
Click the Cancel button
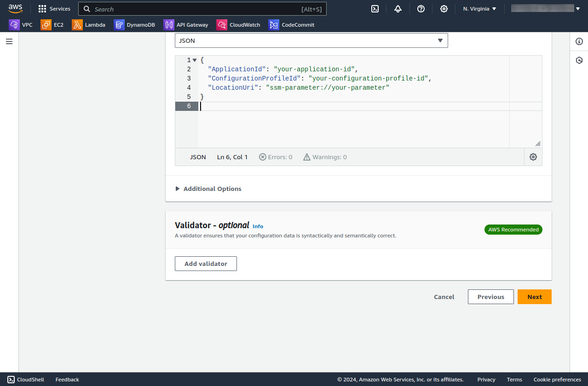[x=444, y=297]
